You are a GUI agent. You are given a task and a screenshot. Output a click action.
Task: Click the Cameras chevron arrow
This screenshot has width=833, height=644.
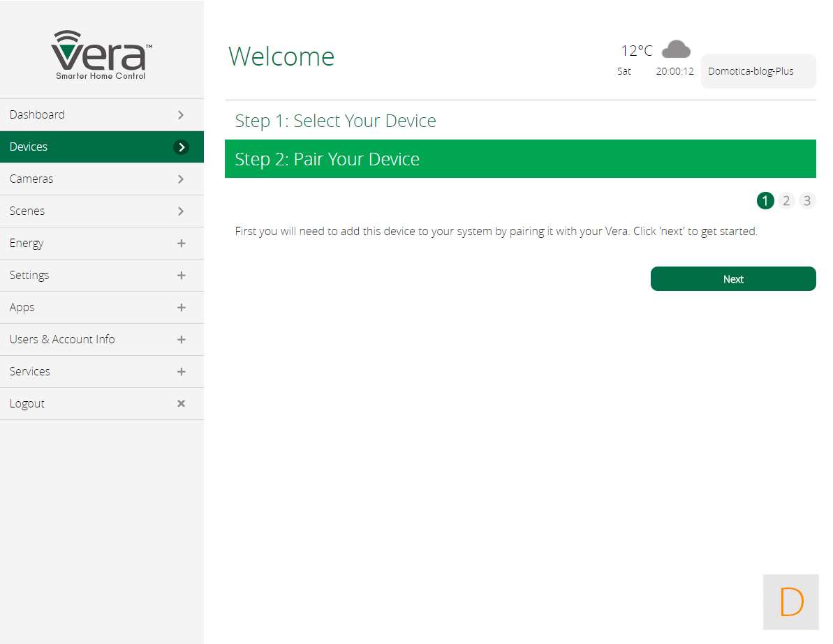(181, 179)
